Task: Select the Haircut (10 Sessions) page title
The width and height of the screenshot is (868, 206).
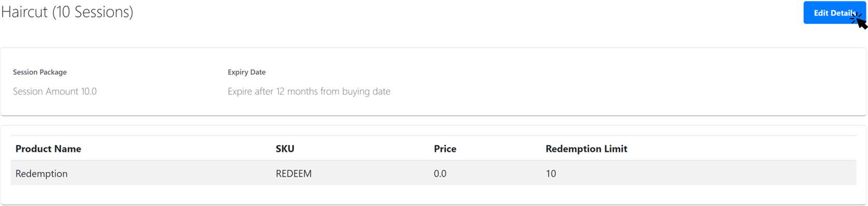Action: (x=67, y=12)
